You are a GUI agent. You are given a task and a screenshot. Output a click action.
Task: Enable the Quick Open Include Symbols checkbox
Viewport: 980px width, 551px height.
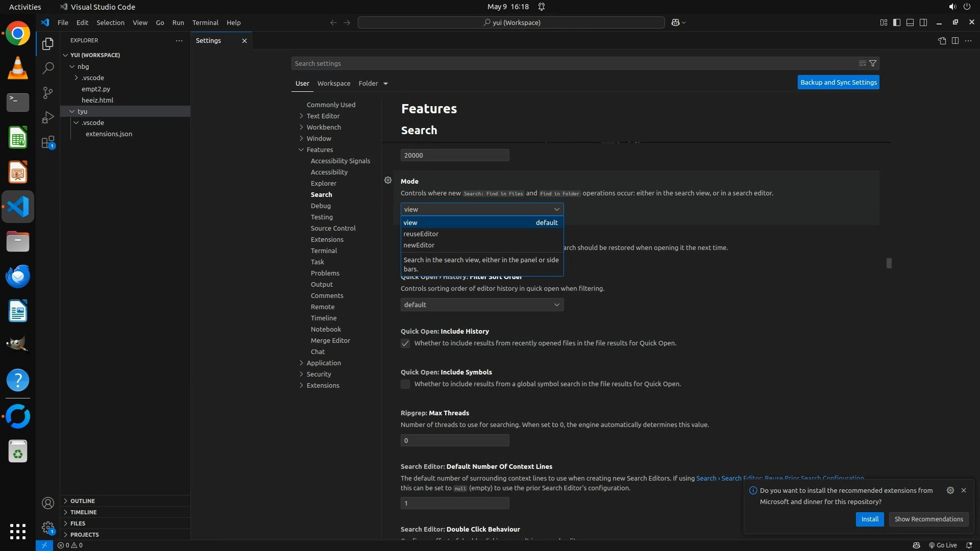tap(405, 384)
